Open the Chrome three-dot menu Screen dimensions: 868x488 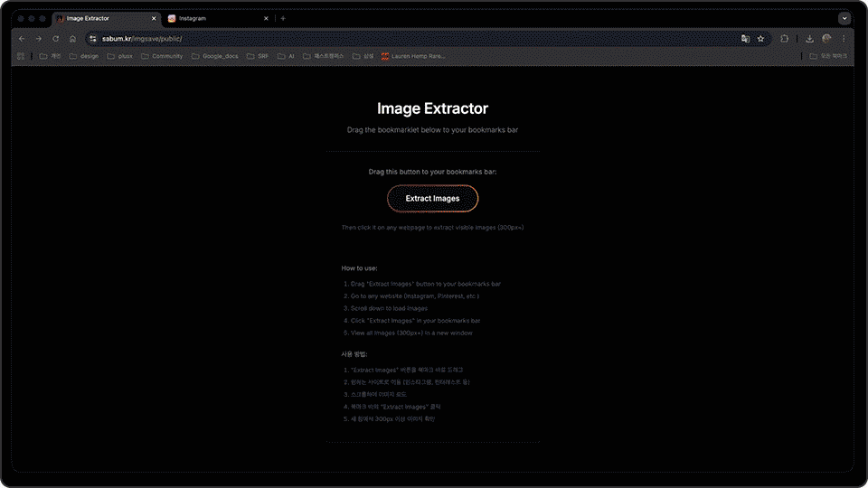(x=844, y=39)
